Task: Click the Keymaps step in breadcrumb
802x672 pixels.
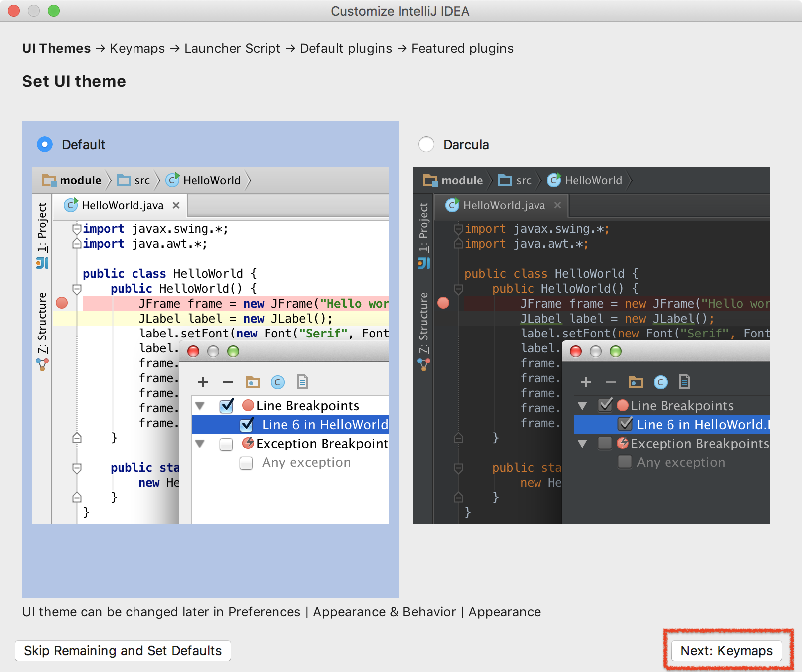Action: pos(137,48)
